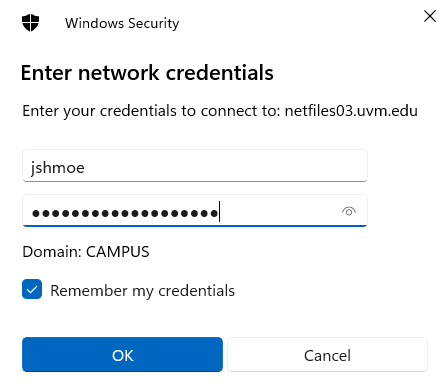Click on the masked password dots
The image size is (445, 391).
[125, 213]
